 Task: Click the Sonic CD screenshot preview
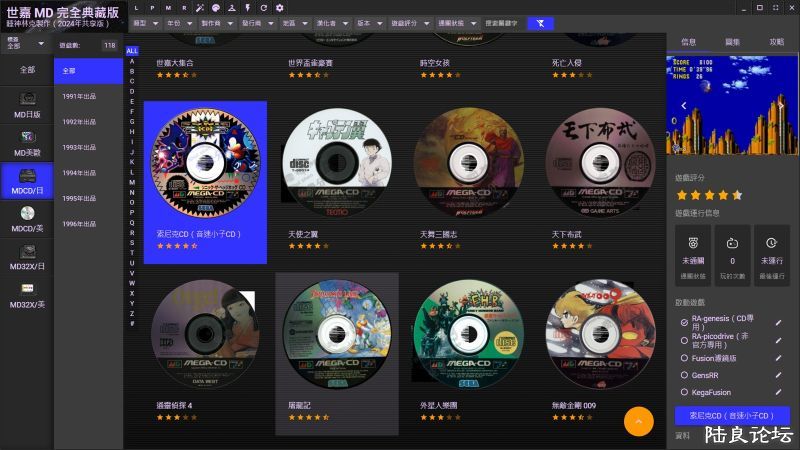coord(732,105)
